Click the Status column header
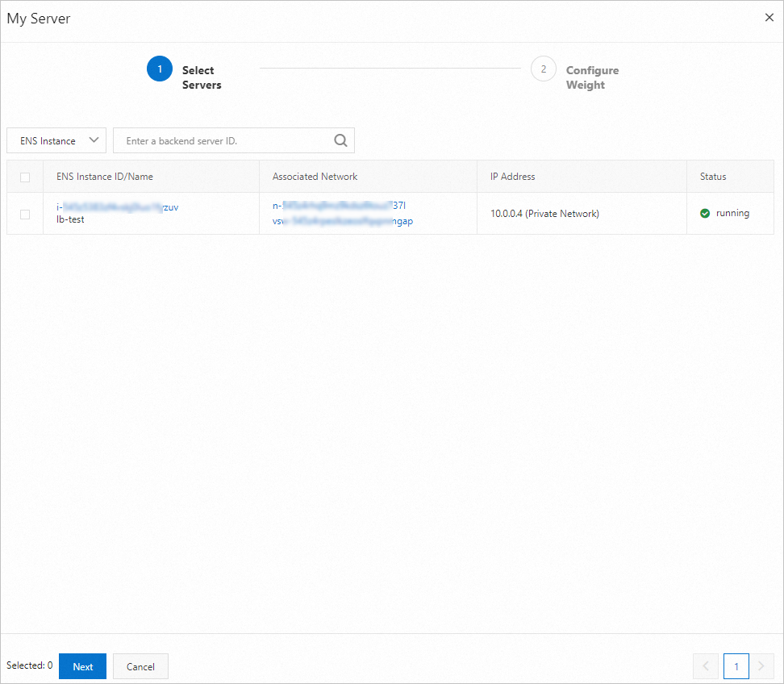The image size is (784, 684). pos(713,177)
